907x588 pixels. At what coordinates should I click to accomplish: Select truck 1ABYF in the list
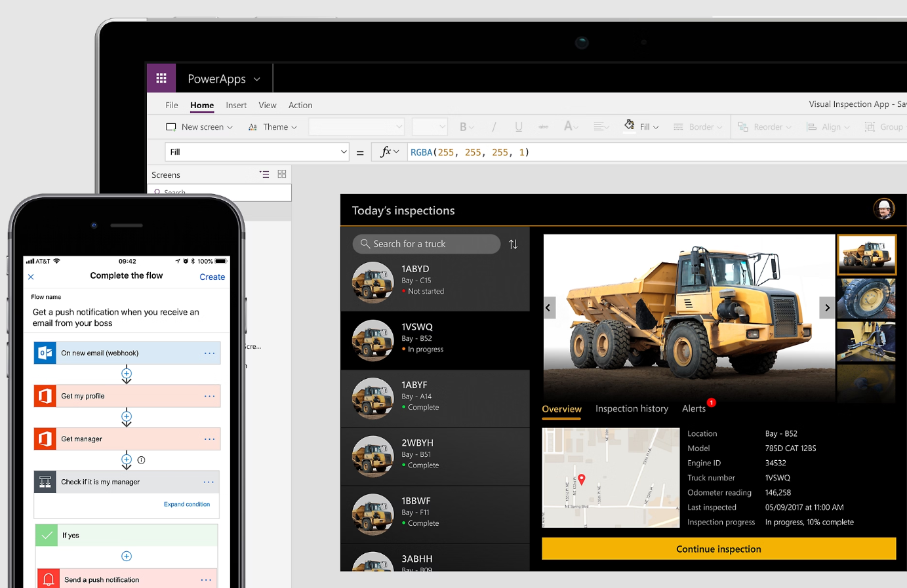[x=435, y=399]
